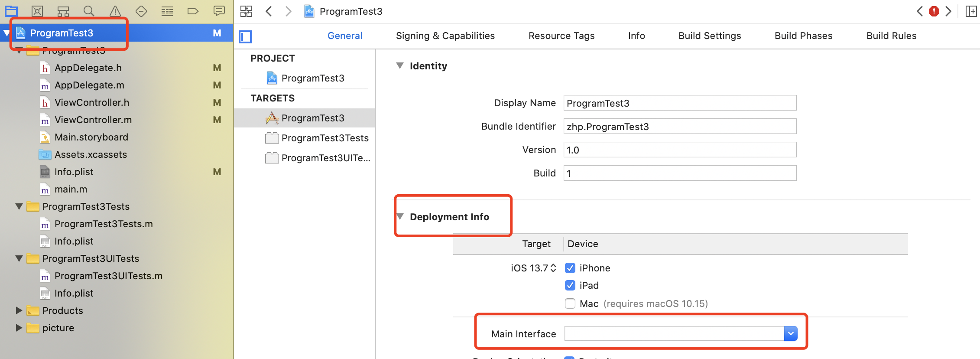Switch to the Build Settings tab
The width and height of the screenshot is (980, 359).
[x=710, y=36]
